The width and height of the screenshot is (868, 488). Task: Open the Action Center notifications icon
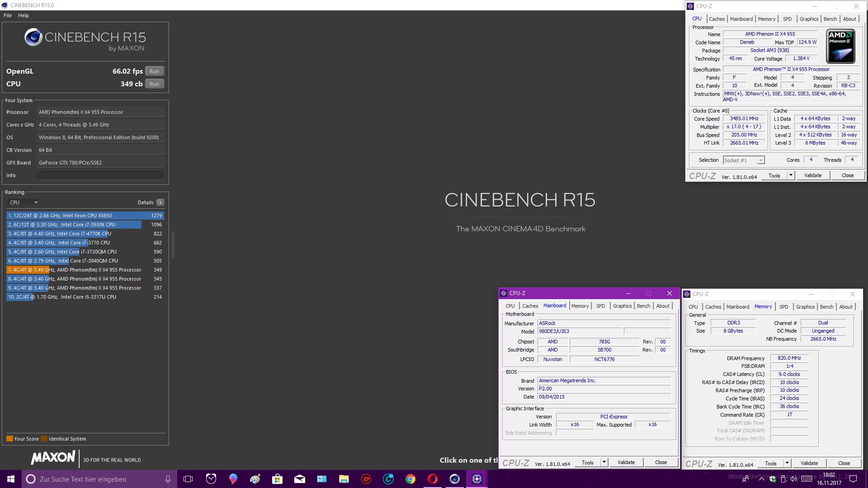coord(853,479)
